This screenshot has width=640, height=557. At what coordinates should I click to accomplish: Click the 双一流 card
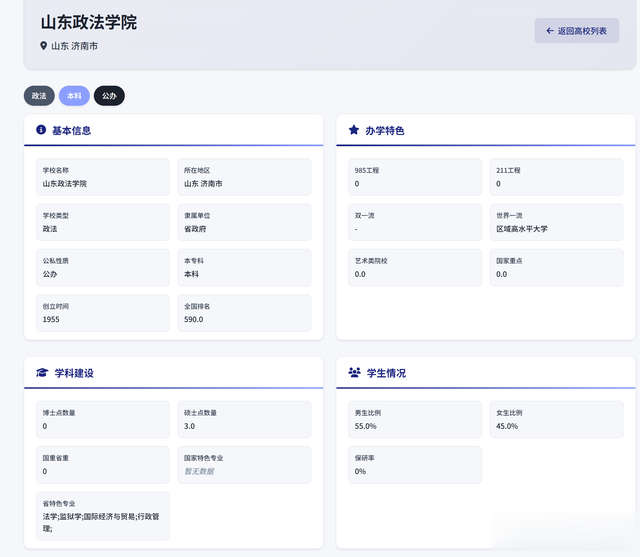point(415,222)
